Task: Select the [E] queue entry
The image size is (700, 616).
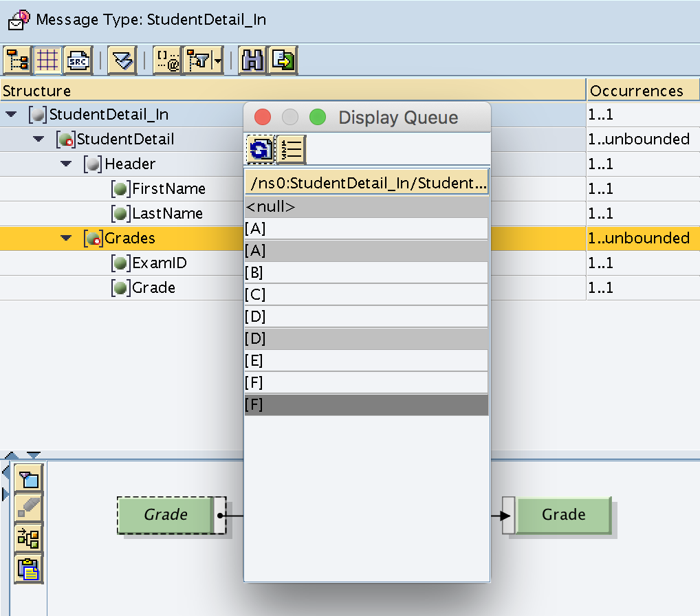Action: tap(367, 361)
